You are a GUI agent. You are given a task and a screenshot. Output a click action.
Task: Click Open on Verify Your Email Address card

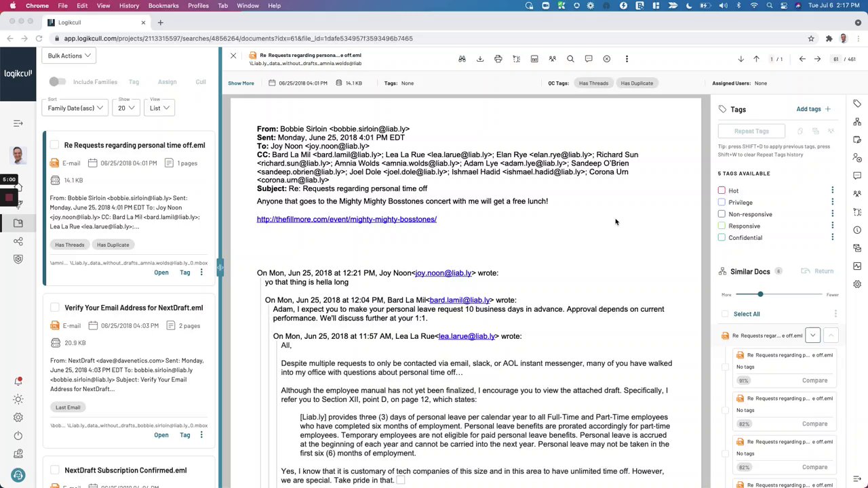click(161, 435)
